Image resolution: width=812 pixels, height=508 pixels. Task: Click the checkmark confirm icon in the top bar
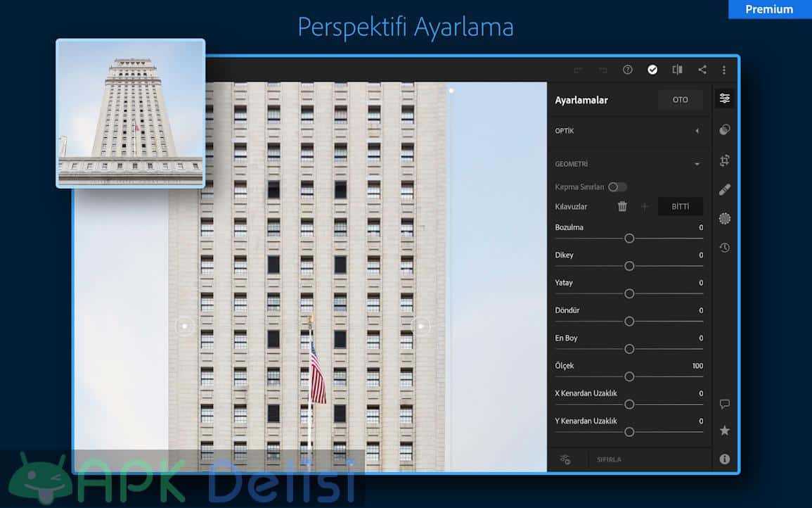(x=652, y=70)
